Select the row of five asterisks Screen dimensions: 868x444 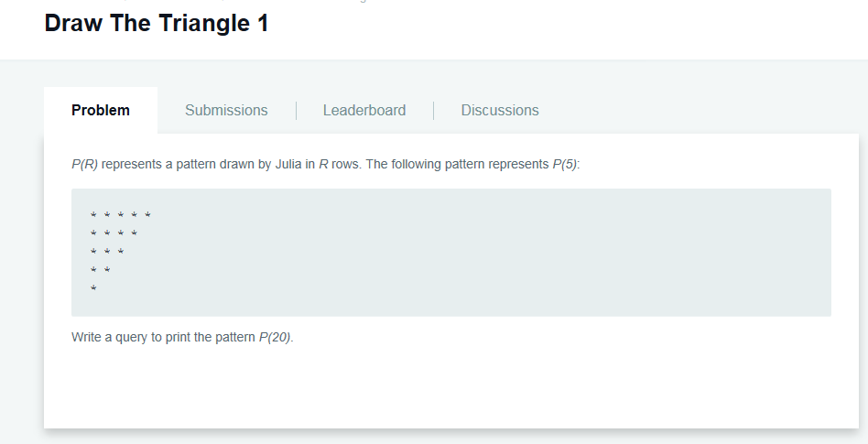tap(121, 215)
